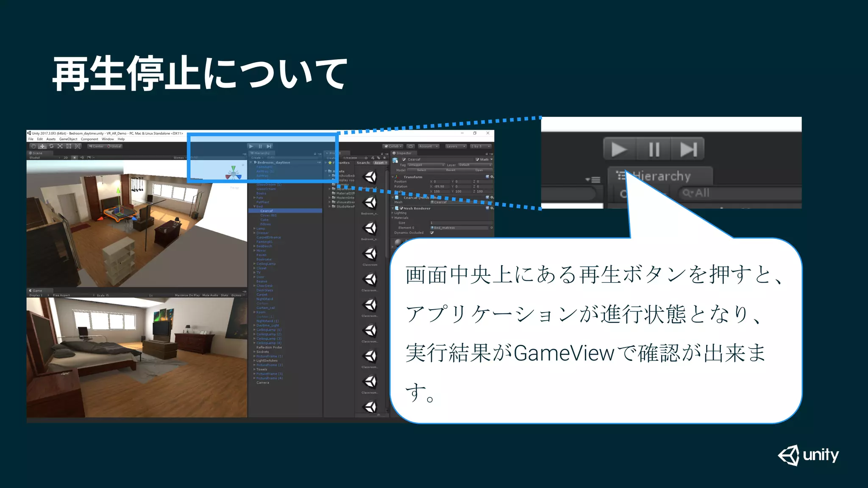Open the Layers dropdown
Screen dimensions: 868x488
point(455,146)
